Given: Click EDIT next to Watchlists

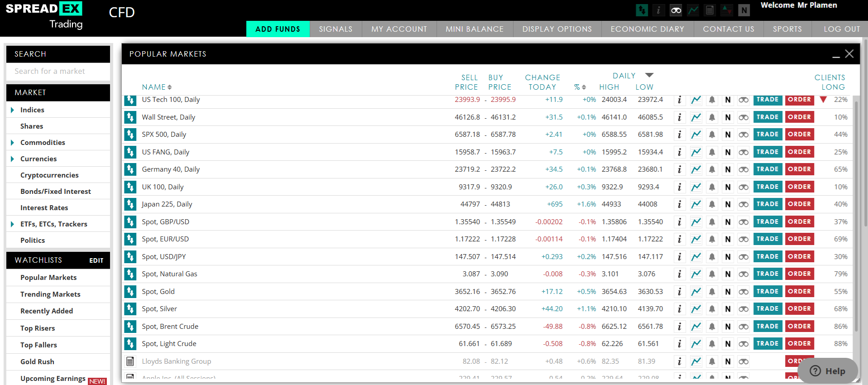Looking at the screenshot, I should [96, 260].
